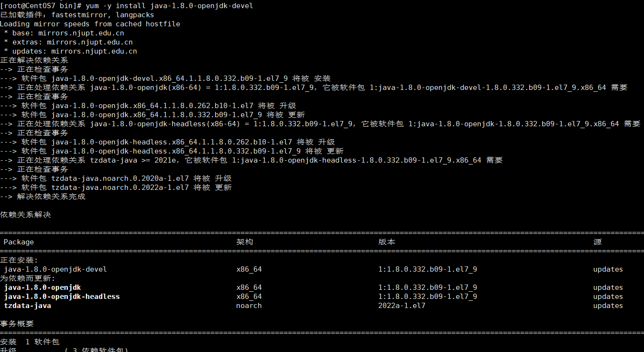Click the tzdata-java 2020a-1.el7 upgrade line

pos(116,178)
